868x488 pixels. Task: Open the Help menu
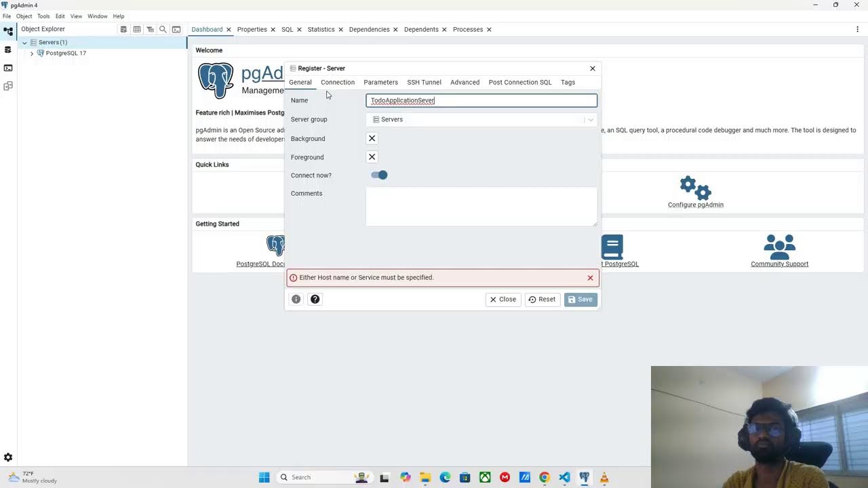click(119, 16)
